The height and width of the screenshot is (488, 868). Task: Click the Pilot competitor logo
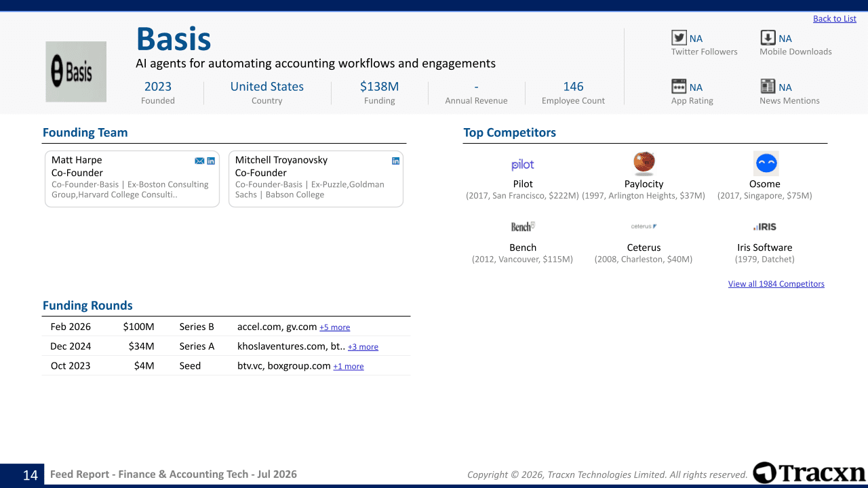523,165
